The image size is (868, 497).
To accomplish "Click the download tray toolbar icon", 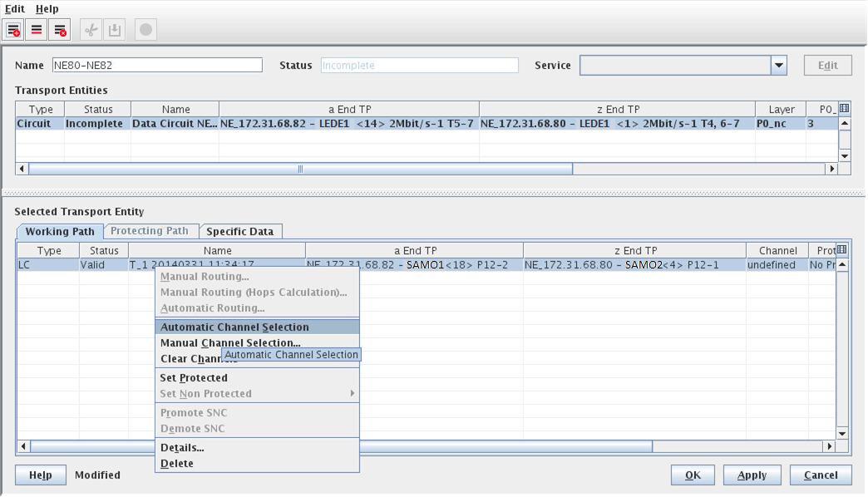I will pyautogui.click(x=115, y=30).
